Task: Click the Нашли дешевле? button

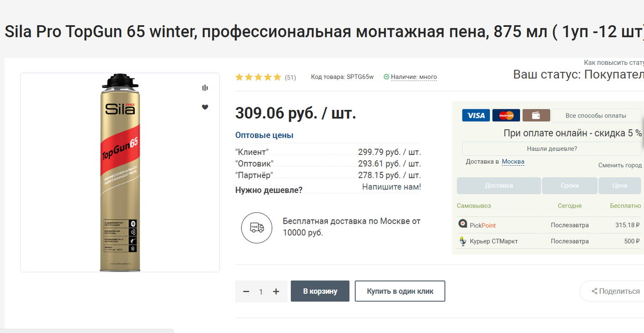Action: click(552, 149)
